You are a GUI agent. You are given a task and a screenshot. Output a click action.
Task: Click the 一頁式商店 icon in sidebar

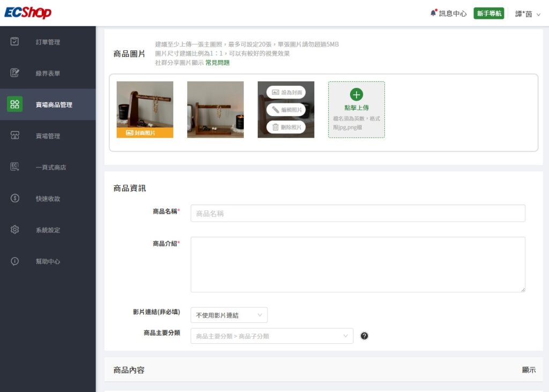click(15, 167)
